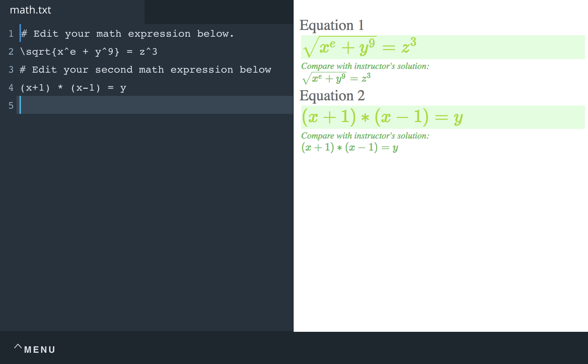Click the second instructor's solution compare text
This screenshot has height=364, width=588.
point(365,136)
